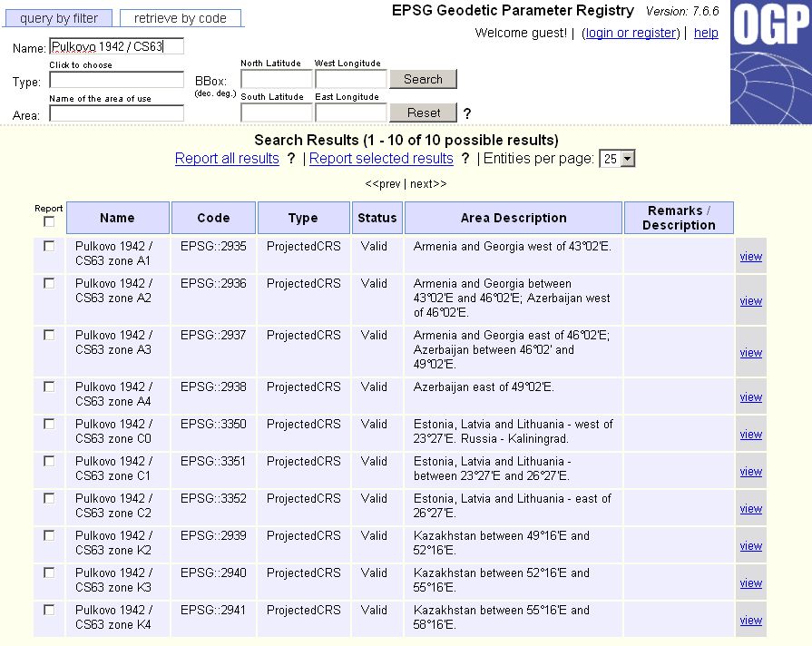Click the Reset button
Screen dimensions: 812x646
[423, 113]
